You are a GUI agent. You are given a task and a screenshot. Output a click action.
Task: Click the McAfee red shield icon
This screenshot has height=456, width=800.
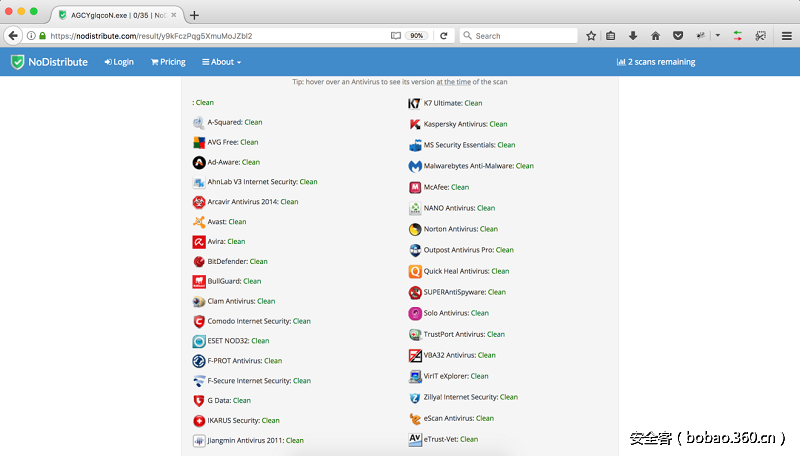pos(415,187)
